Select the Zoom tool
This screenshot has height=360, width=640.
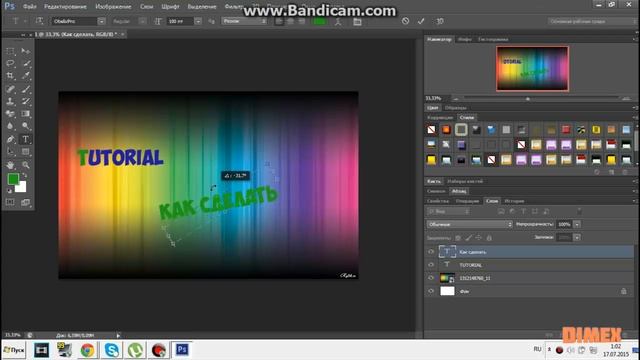tap(26, 165)
